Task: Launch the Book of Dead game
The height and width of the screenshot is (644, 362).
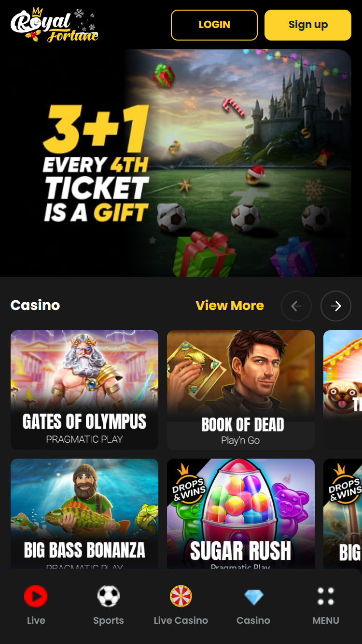Action: point(241,390)
